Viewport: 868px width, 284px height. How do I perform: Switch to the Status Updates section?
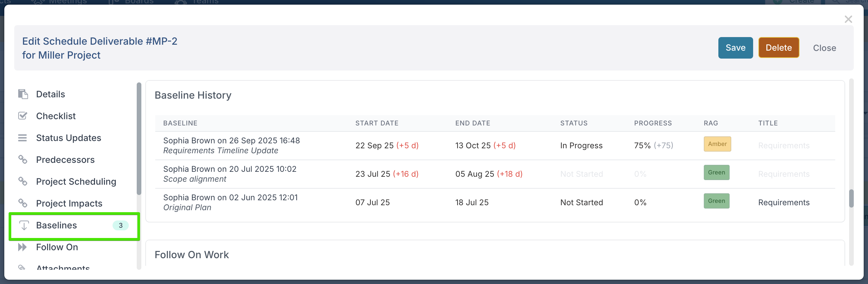tap(69, 138)
